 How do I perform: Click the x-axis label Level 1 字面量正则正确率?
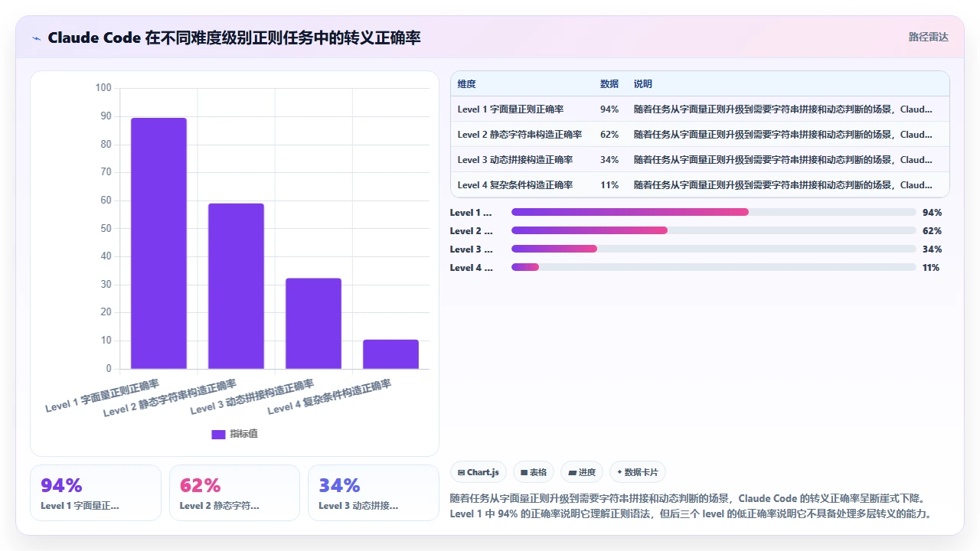coord(103,396)
